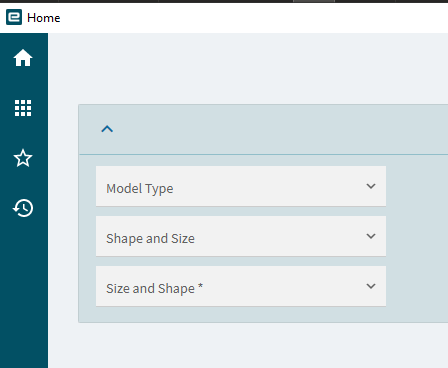Image resolution: width=448 pixels, height=368 pixels.
Task: Click the chevron in Shape and Size field
Action: pos(371,236)
